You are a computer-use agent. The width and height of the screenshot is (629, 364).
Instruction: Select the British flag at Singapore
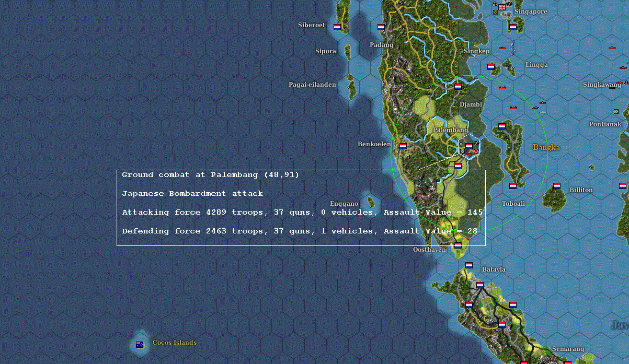click(x=502, y=7)
